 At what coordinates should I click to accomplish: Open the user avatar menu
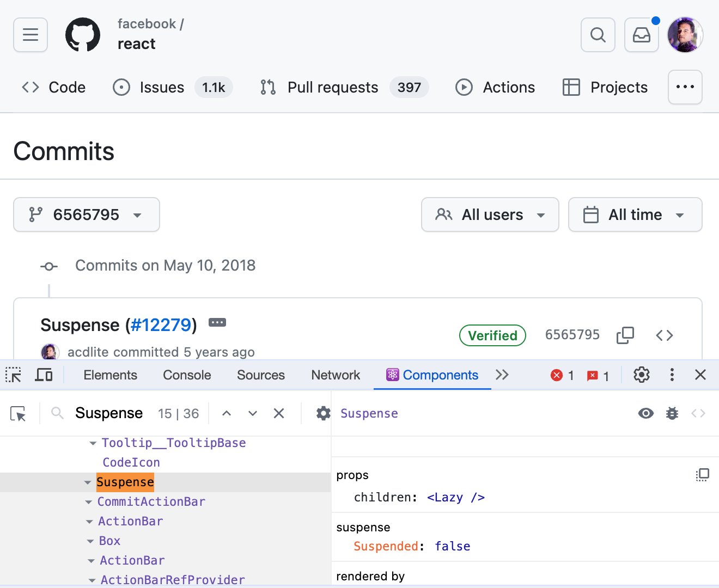tap(685, 35)
